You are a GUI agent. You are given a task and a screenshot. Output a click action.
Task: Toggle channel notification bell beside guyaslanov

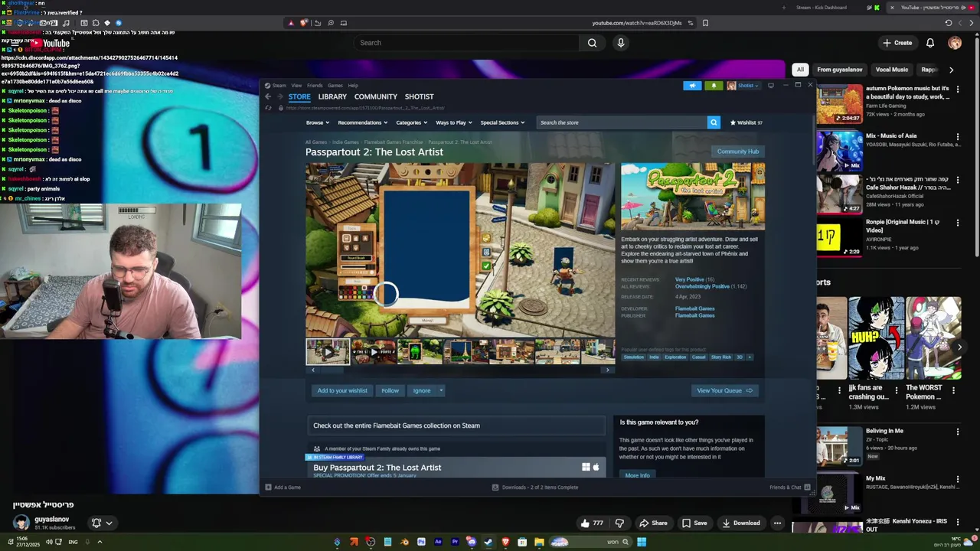(96, 523)
